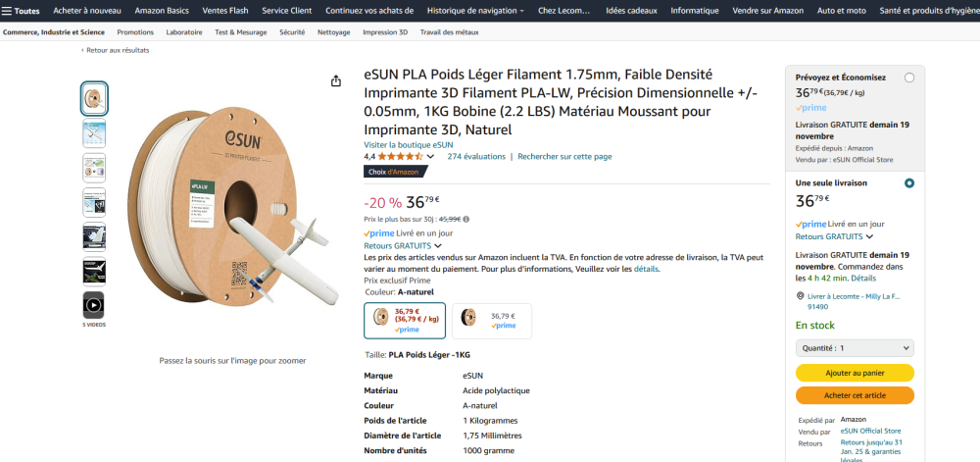
Task: Choose the second colour variant swatch
Action: [x=492, y=321]
